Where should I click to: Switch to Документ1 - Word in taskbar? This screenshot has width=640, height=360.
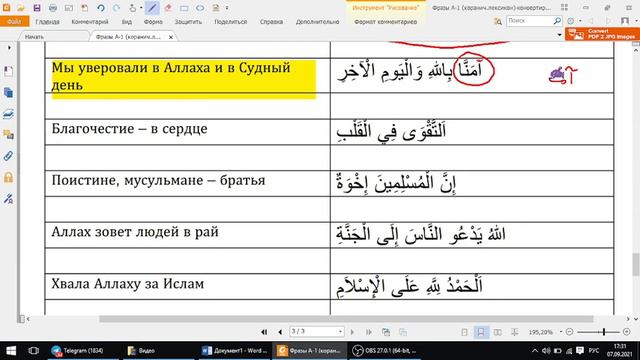(235, 351)
